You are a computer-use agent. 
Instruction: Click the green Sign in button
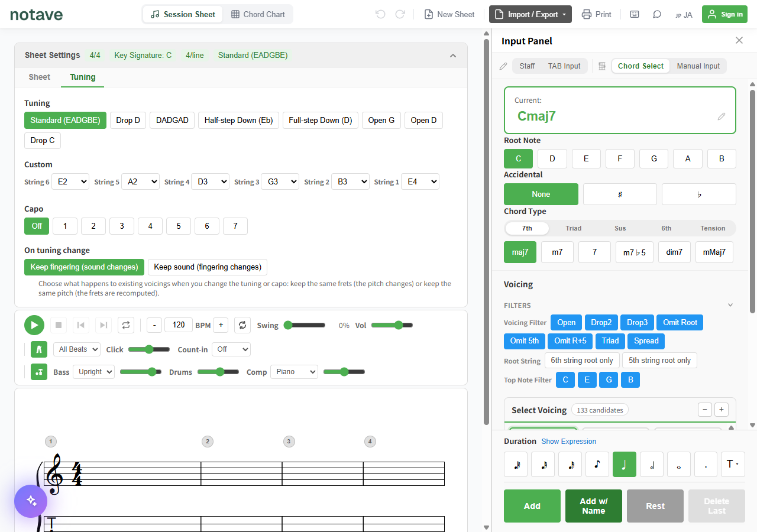[x=724, y=14]
